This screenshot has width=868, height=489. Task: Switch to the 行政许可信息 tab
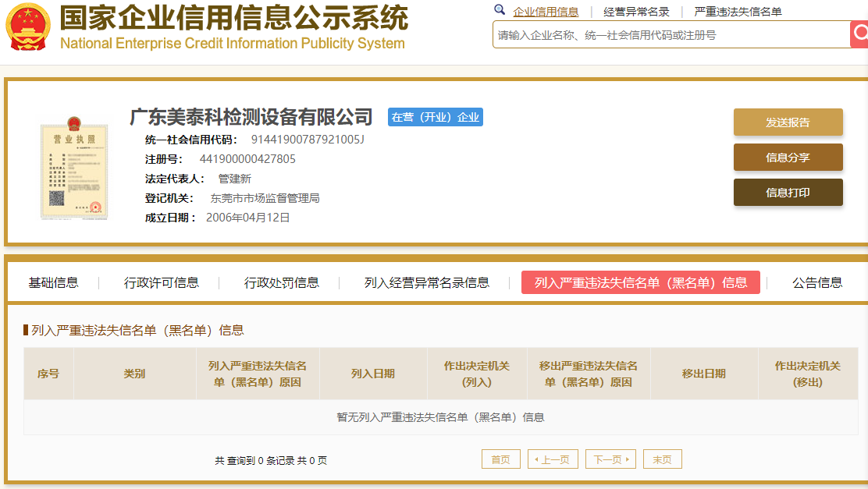click(x=161, y=282)
